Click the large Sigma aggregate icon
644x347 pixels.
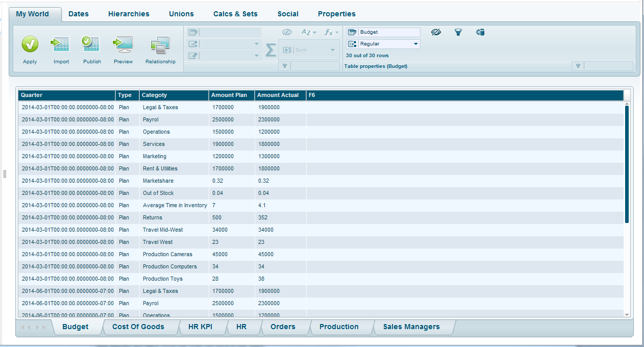271,50
